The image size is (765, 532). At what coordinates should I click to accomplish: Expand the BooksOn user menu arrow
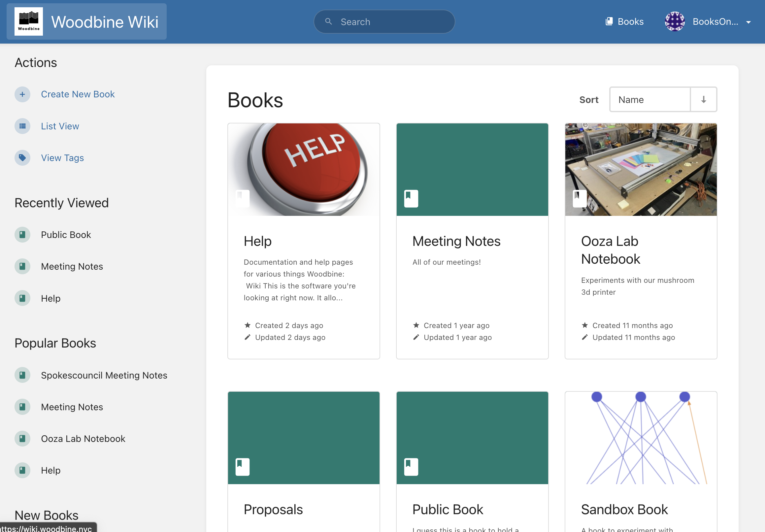tap(748, 22)
